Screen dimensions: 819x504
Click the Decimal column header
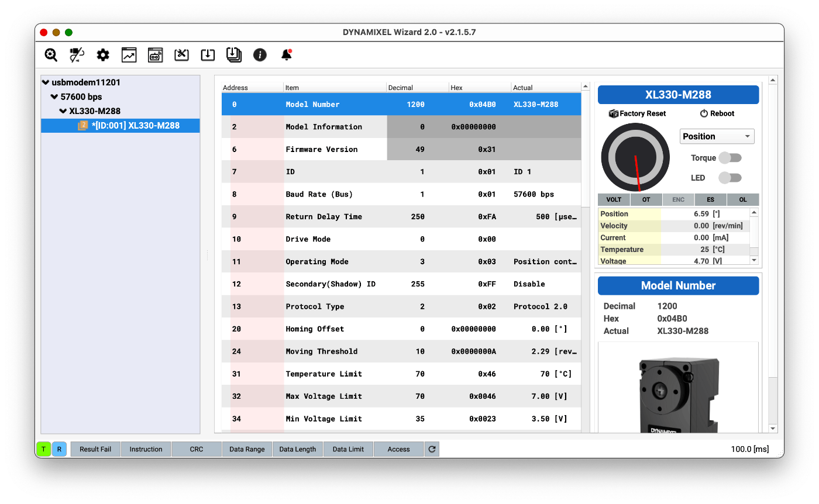coord(418,88)
